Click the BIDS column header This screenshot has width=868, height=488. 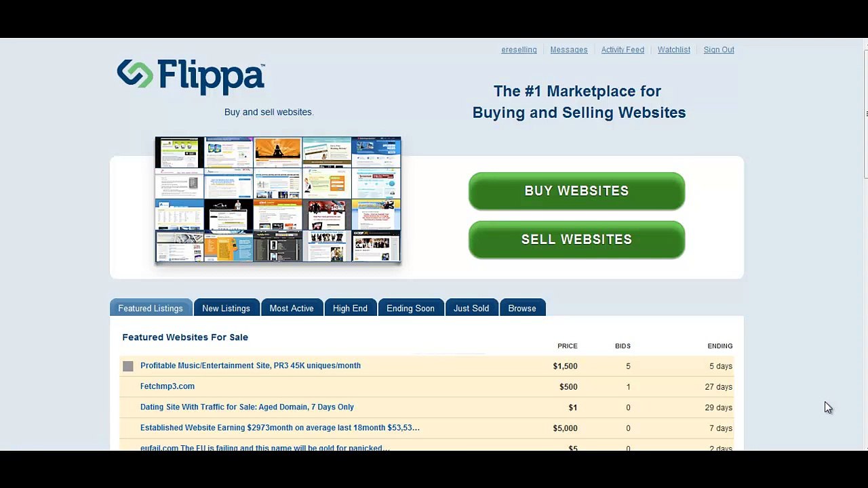coord(623,346)
